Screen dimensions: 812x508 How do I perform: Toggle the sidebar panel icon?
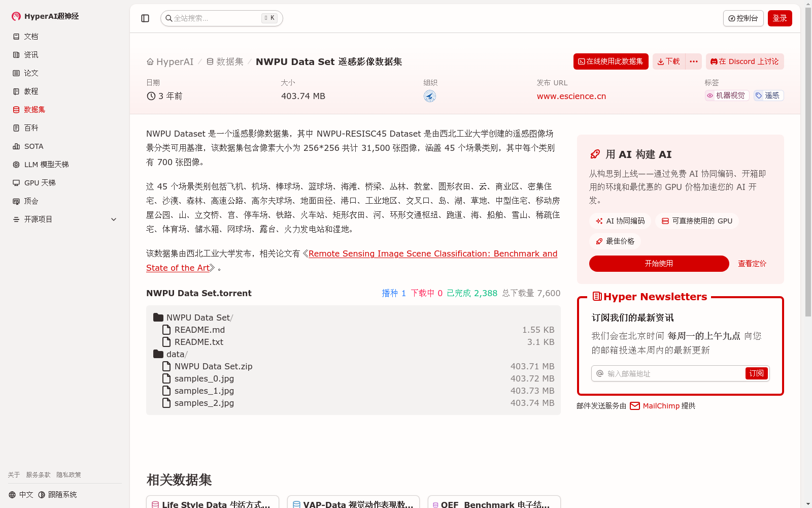(145, 18)
